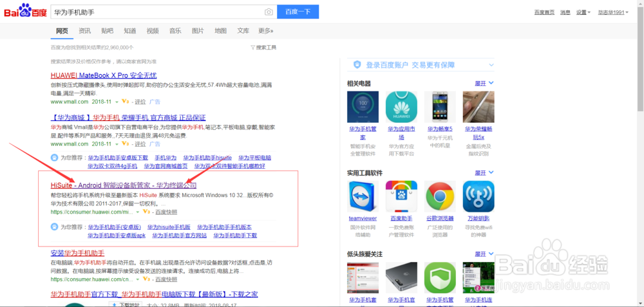Switch to the 资讯 tab
This screenshot has width=644, height=307.
pyautogui.click(x=84, y=31)
